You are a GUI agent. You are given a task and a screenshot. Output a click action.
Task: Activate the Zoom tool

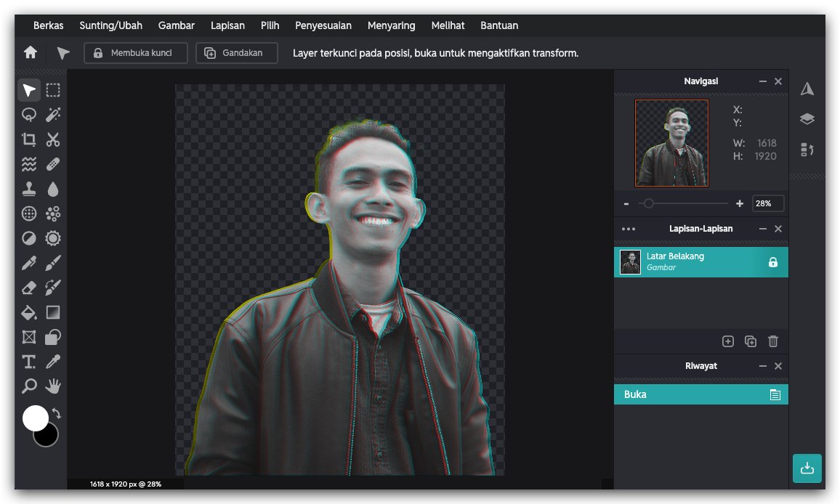pyautogui.click(x=29, y=386)
